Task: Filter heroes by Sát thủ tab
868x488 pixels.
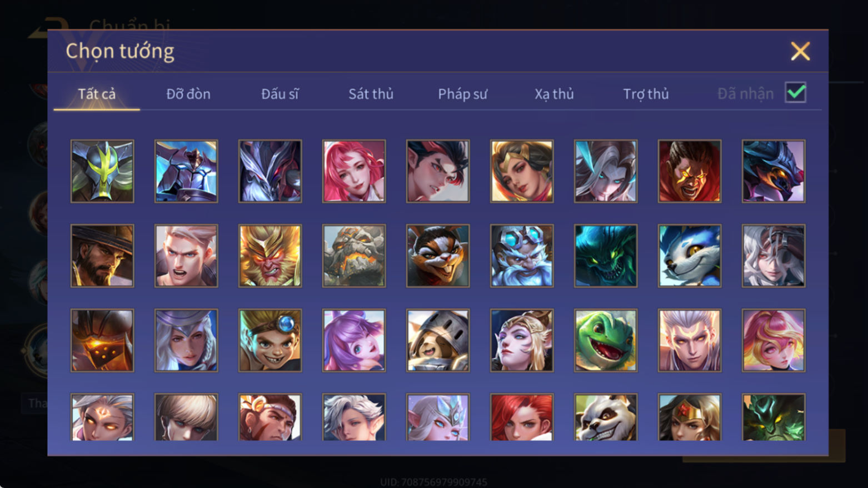Action: point(371,94)
